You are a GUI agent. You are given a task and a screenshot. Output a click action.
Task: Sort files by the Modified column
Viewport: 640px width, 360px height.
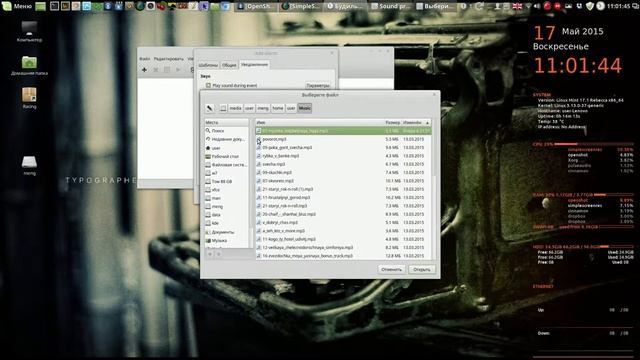(x=415, y=122)
